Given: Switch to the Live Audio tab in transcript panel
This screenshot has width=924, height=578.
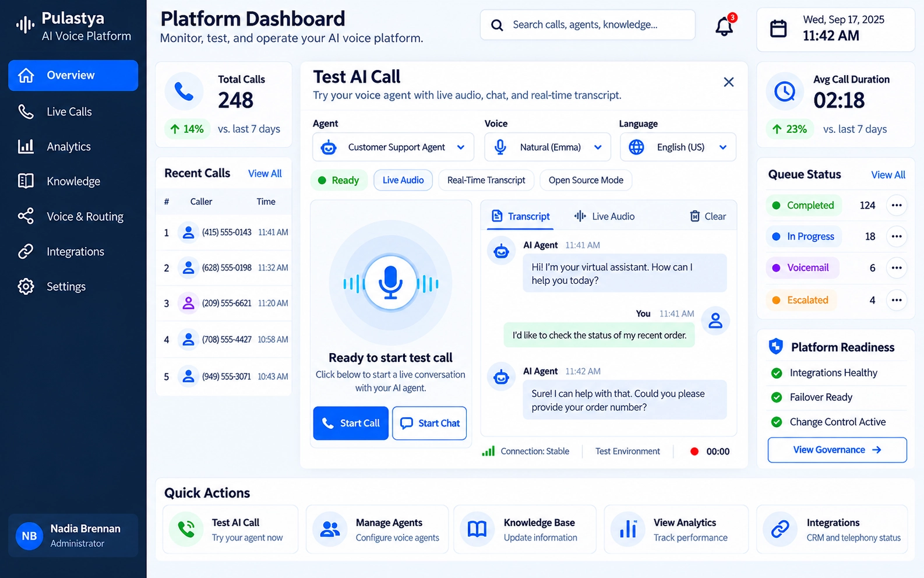Looking at the screenshot, I should click(605, 216).
